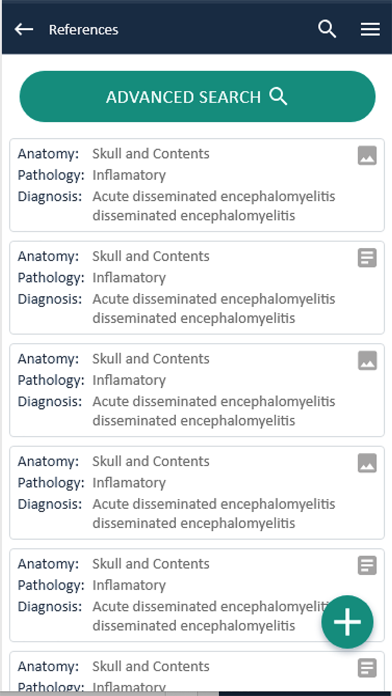Screen dimensions: 392x696
Task: Click document icon on sixth reference card
Action: tap(367, 668)
